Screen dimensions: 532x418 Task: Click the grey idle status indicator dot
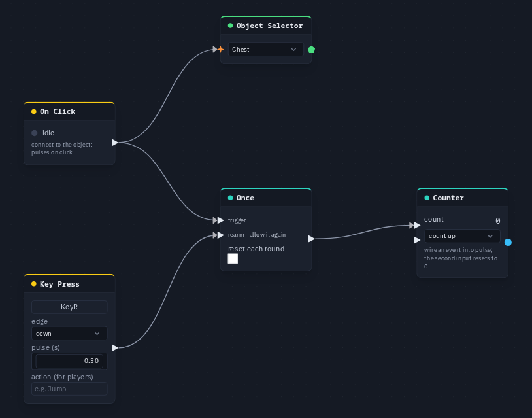point(34,133)
